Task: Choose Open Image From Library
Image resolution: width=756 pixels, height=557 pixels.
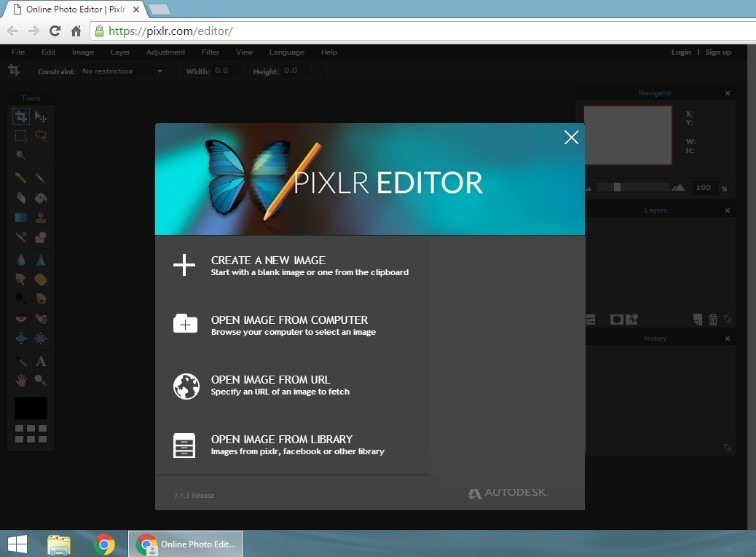Action: 297,445
